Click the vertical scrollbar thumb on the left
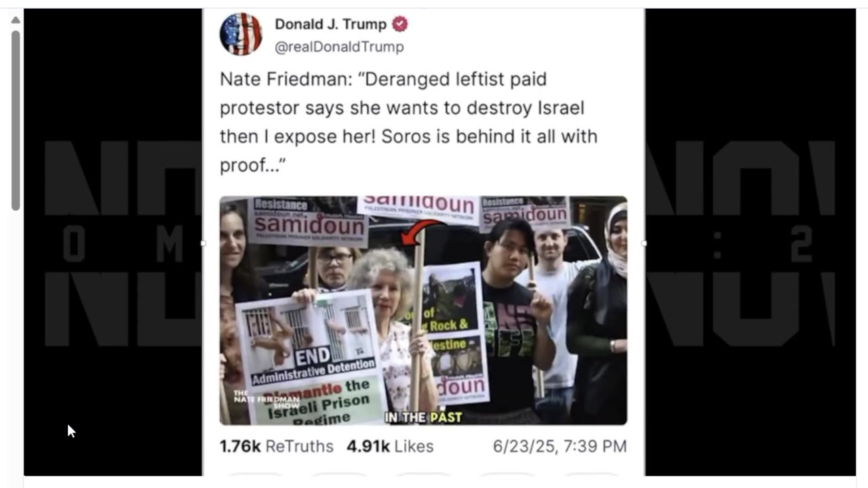Viewport: 868px width, 488px height. pos(16,120)
